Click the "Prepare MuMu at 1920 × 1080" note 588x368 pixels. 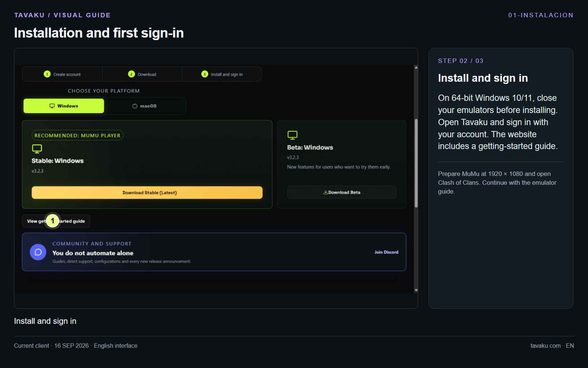pyautogui.click(x=497, y=183)
